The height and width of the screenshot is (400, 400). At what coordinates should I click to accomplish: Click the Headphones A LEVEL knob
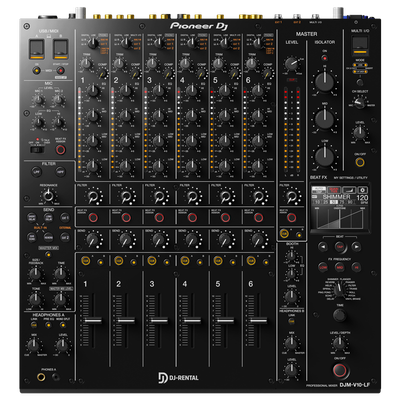click(62, 345)
